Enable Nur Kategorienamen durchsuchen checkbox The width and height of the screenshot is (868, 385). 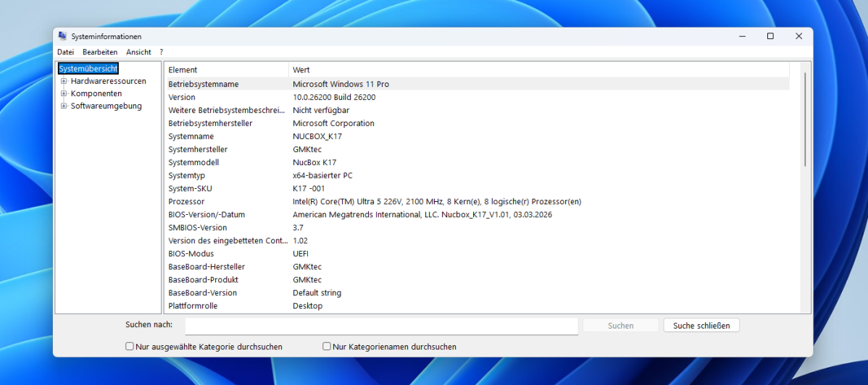(x=327, y=346)
